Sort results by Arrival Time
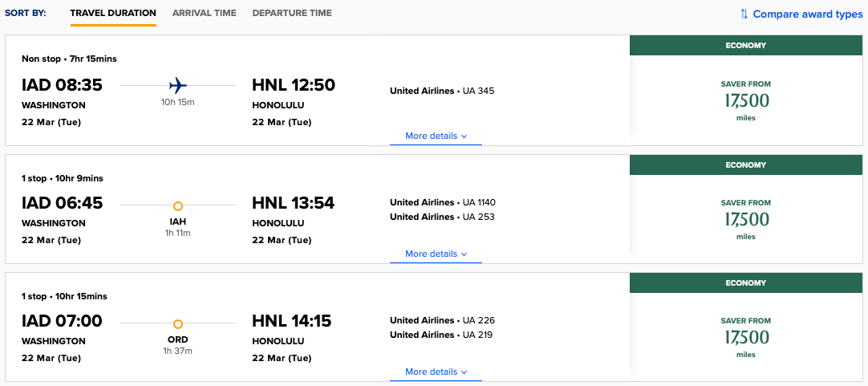Viewport: 868px width, 386px height. tap(205, 14)
